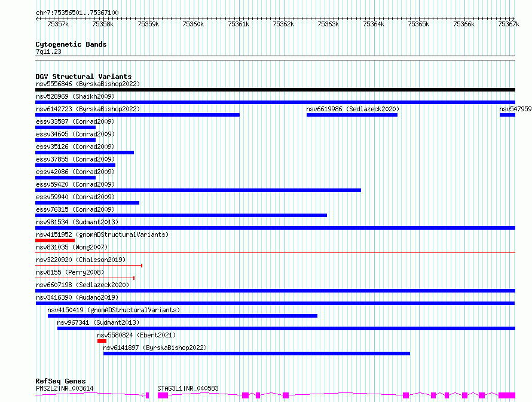This screenshot has width=532, height=402.
Task: Click the 75361k ruler position
Action: tap(239, 24)
